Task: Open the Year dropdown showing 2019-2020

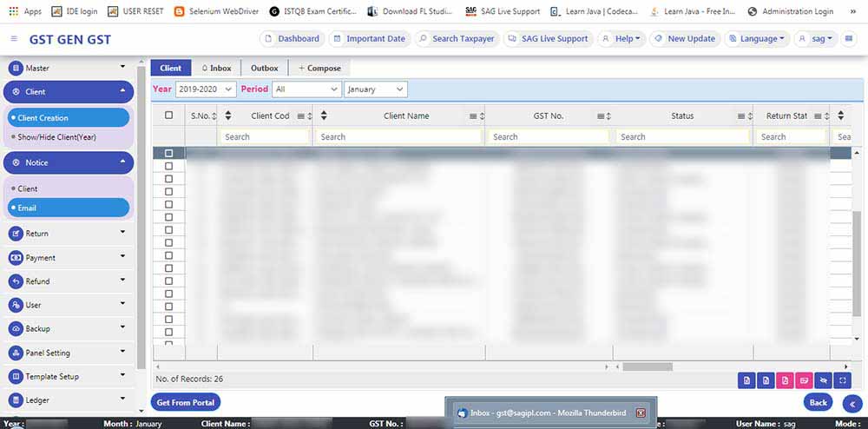Action: tap(205, 89)
